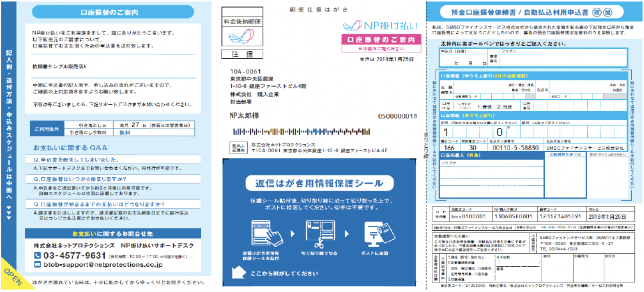The width and height of the screenshot is (644, 292).
Task: Click the 料金後納郵便 label
Action: (x=242, y=22)
